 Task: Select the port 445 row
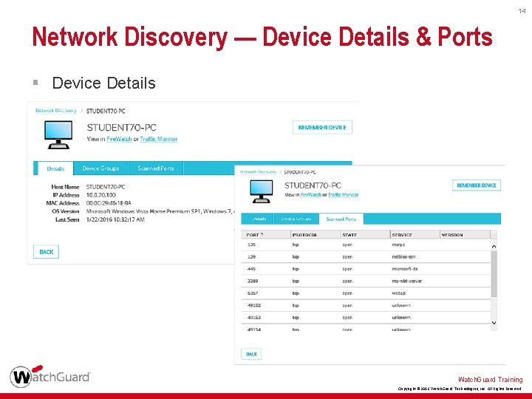click(x=366, y=269)
